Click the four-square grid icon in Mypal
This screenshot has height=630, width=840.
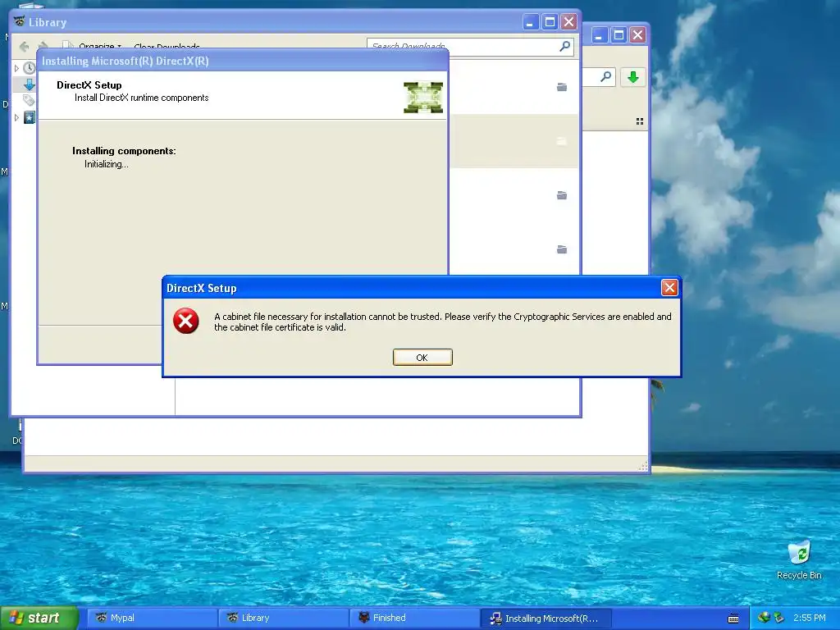(640, 121)
